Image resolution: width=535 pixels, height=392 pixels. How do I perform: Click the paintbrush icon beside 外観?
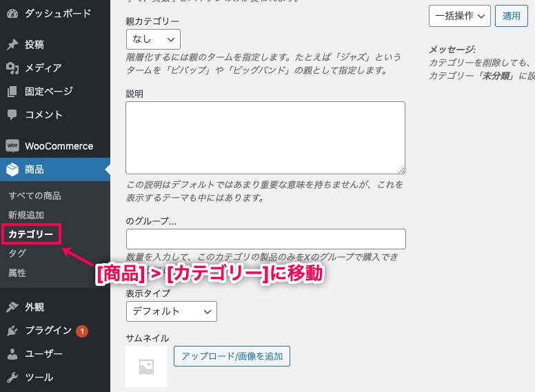[12, 307]
